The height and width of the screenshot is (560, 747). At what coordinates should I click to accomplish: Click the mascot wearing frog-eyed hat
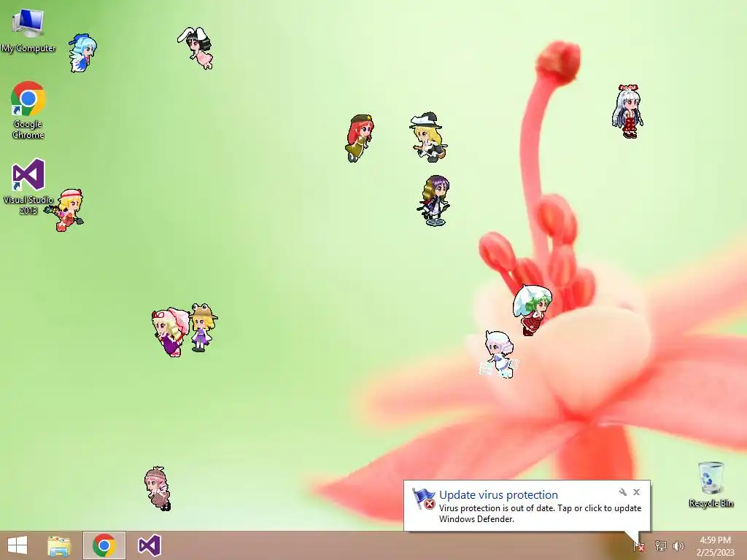(x=203, y=327)
